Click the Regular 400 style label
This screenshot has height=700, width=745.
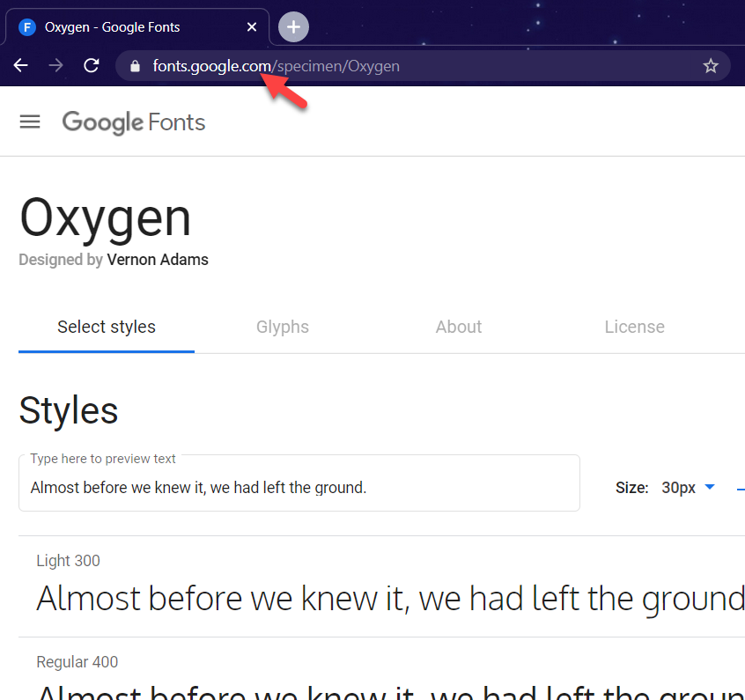click(77, 661)
